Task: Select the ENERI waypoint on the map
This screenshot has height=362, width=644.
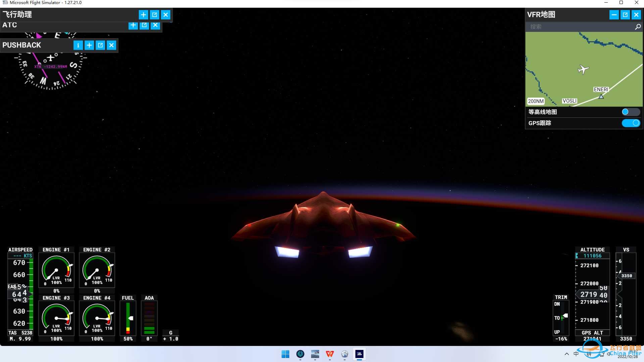Action: click(601, 96)
